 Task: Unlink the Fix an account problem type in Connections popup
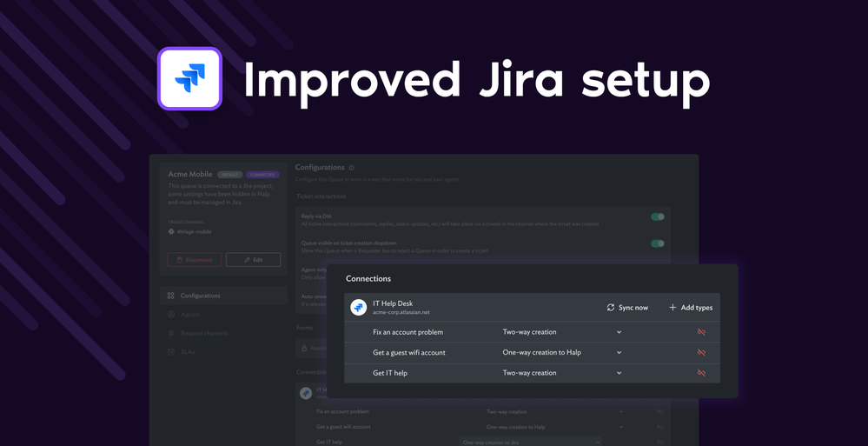coord(701,332)
